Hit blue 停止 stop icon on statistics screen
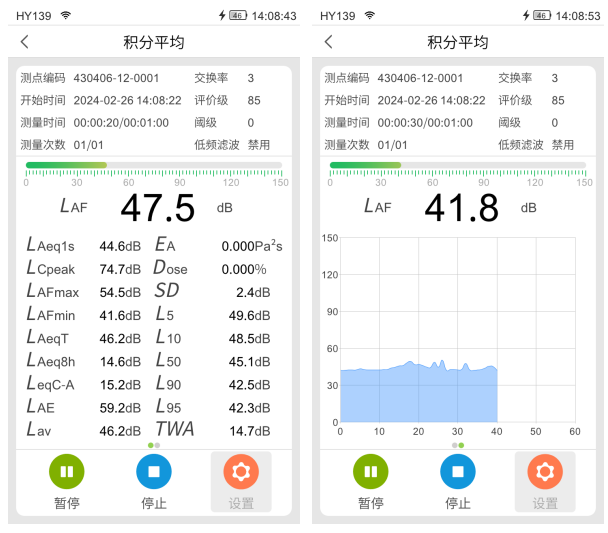Image resolution: width=608 pixels, height=533 pixels. click(x=153, y=471)
